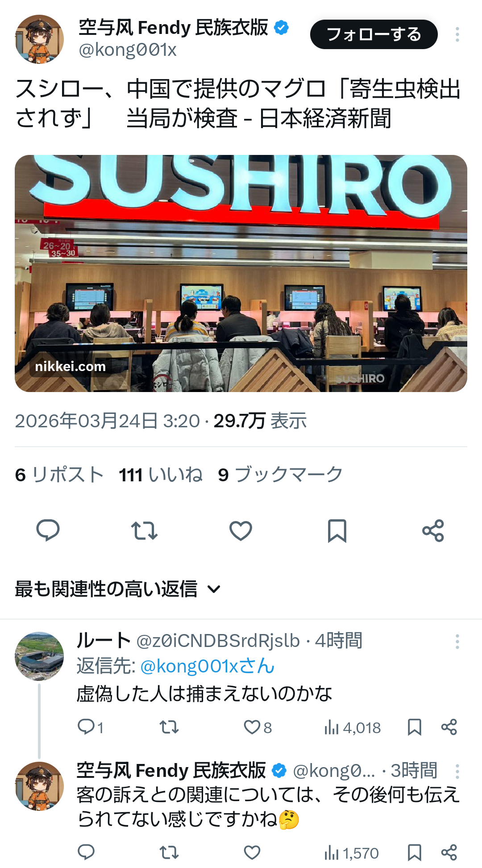Open share icon on main post
Image resolution: width=482 pixels, height=868 pixels.
click(433, 530)
